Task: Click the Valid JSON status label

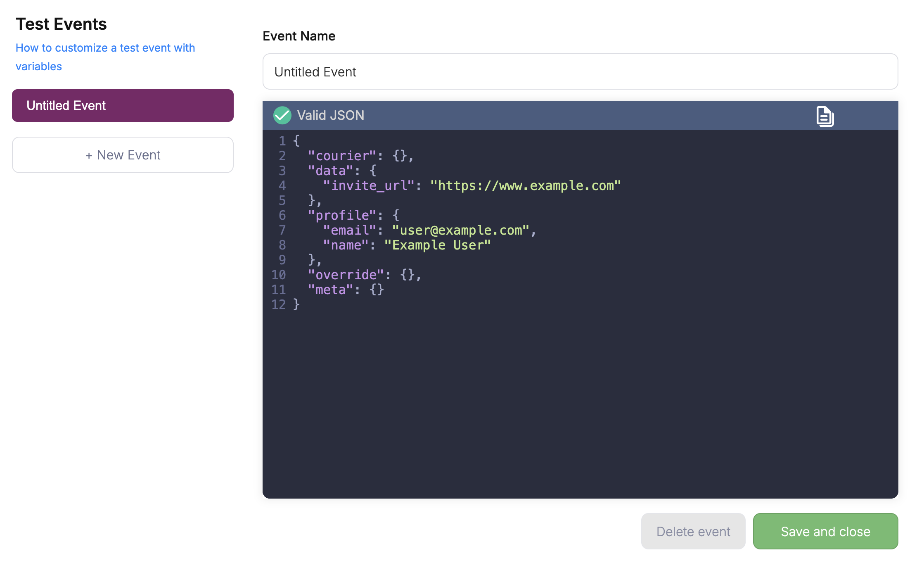Action: (330, 115)
